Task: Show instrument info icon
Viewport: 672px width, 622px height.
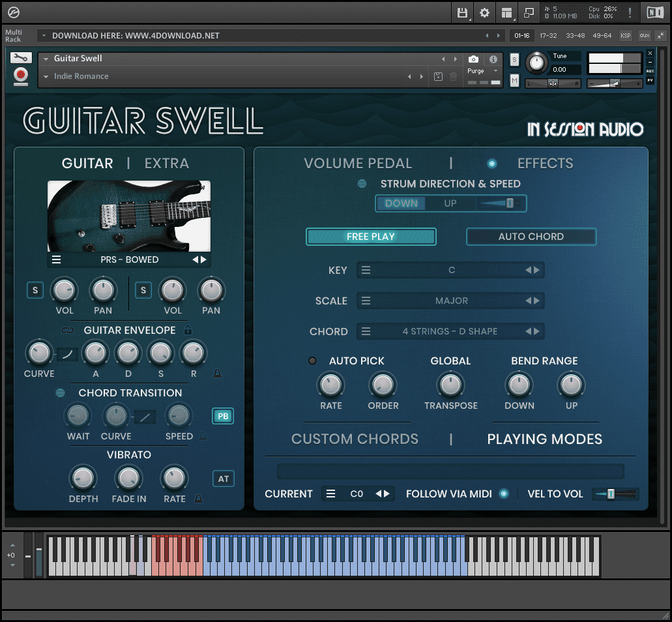Action: pyautogui.click(x=493, y=59)
